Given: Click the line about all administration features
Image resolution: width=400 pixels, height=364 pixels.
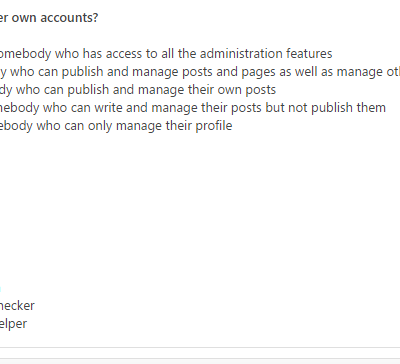Looking at the screenshot, I should (166, 54).
